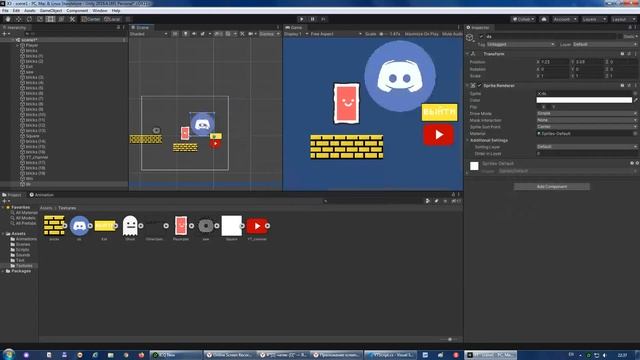Select the Discord ds texture thumbnail
This screenshot has height=360, width=640.
click(x=79, y=226)
